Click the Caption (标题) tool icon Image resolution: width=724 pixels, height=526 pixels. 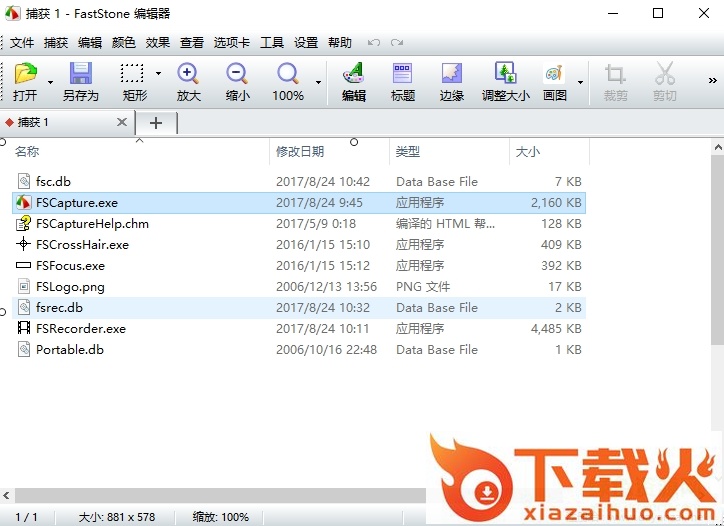(x=403, y=74)
